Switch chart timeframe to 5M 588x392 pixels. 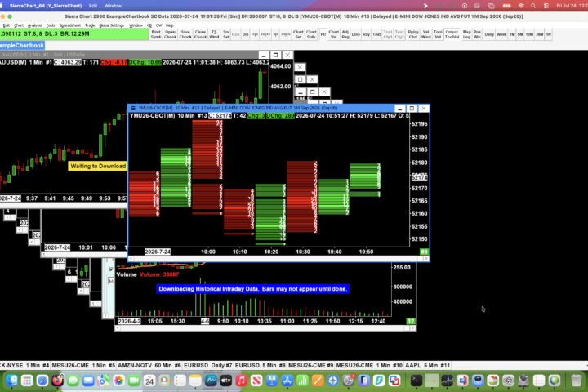[x=520, y=34]
